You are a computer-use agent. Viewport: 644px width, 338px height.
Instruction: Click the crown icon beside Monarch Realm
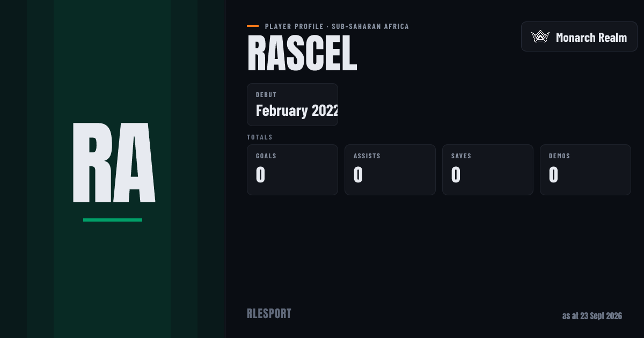tap(540, 37)
